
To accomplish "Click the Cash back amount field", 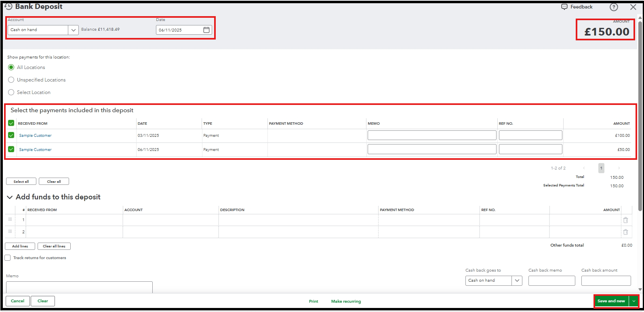I will pyautogui.click(x=606, y=281).
